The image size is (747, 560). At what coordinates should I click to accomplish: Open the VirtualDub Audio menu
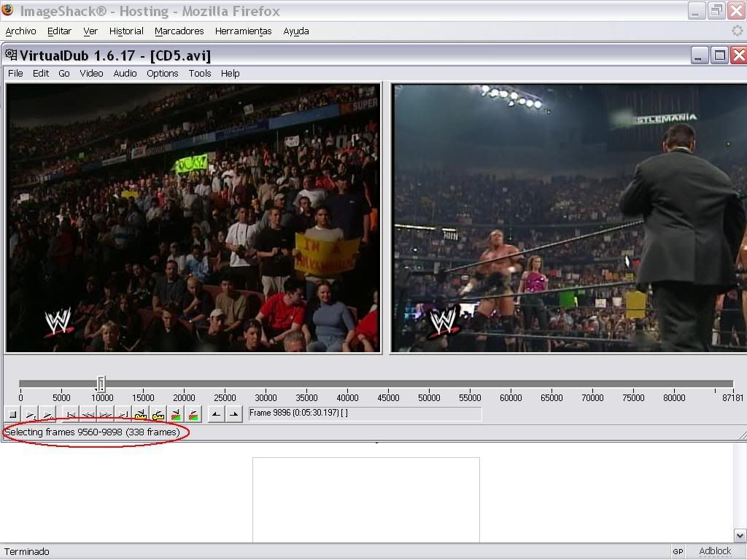point(125,74)
